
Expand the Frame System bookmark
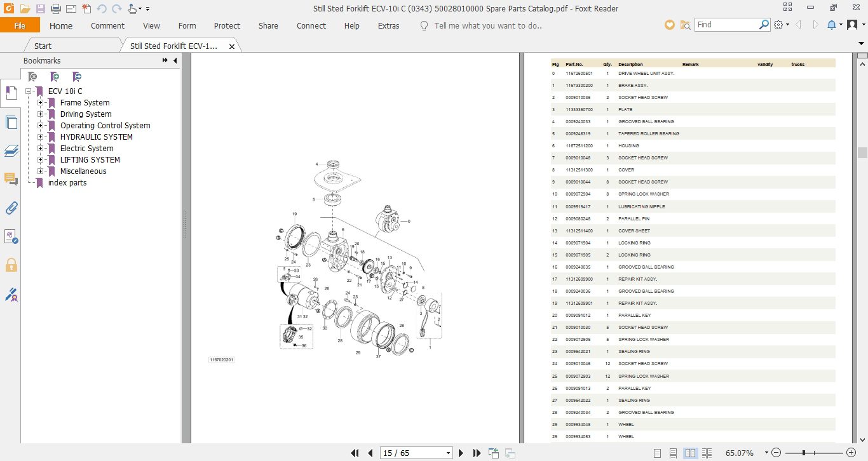pyautogui.click(x=41, y=103)
